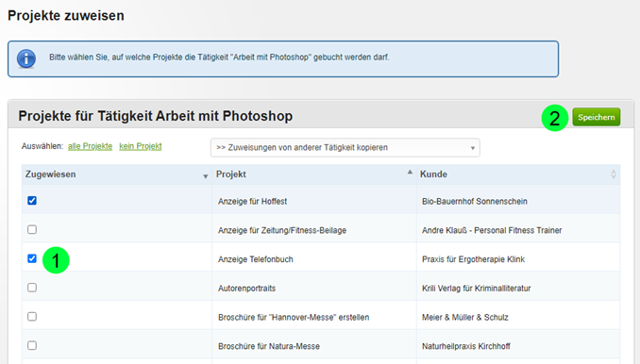
Task: Check Broschüre für Natura-Messe checkbox
Action: coord(32,345)
